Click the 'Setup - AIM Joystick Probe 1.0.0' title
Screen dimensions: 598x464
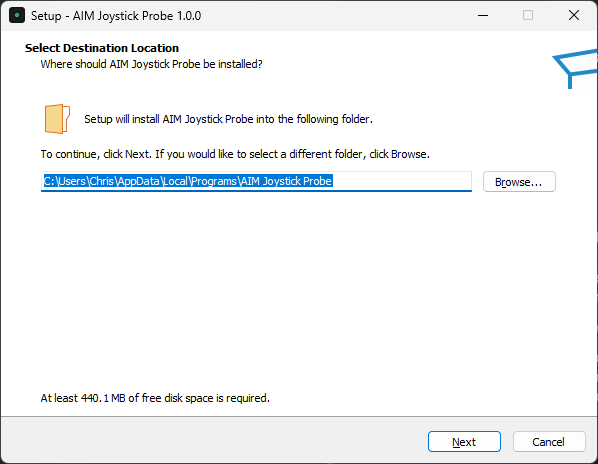[116, 16]
